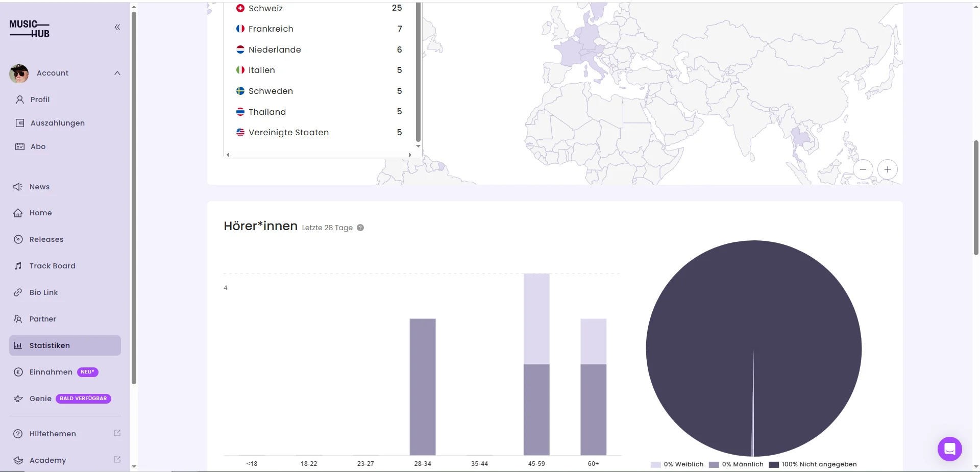Screen dimensions: 980x472
Task: Click the Music Hub logo
Action: coord(30,29)
